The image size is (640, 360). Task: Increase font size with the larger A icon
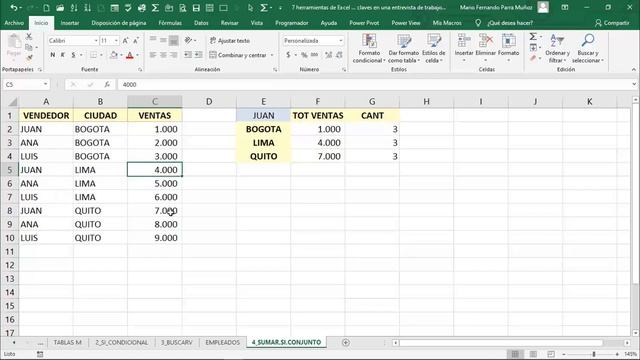pyautogui.click(x=126, y=40)
